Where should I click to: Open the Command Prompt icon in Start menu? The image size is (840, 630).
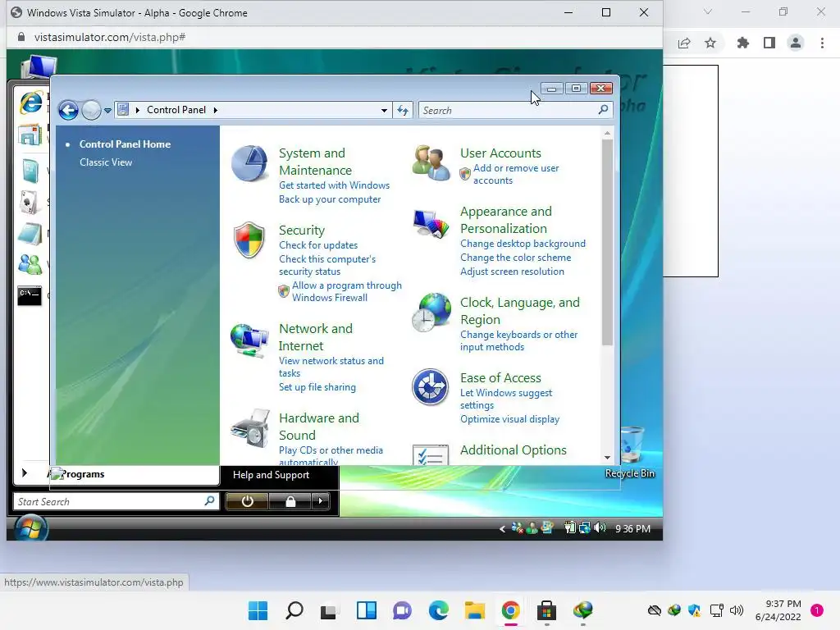pos(30,295)
